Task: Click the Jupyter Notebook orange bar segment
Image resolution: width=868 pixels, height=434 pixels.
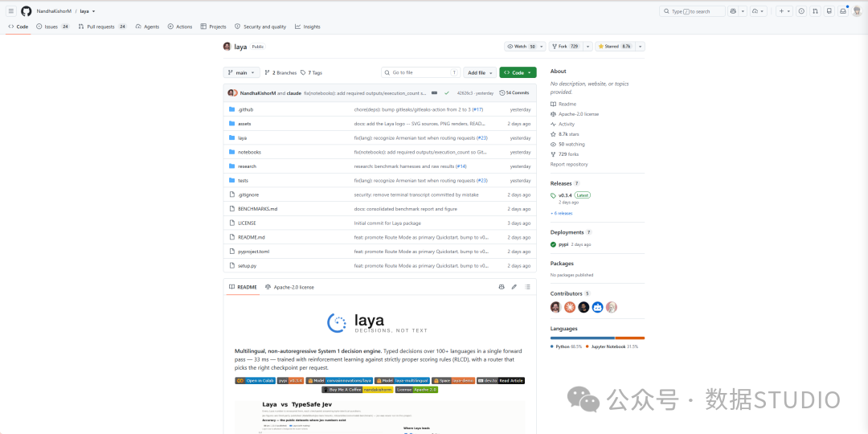Action: coord(630,338)
